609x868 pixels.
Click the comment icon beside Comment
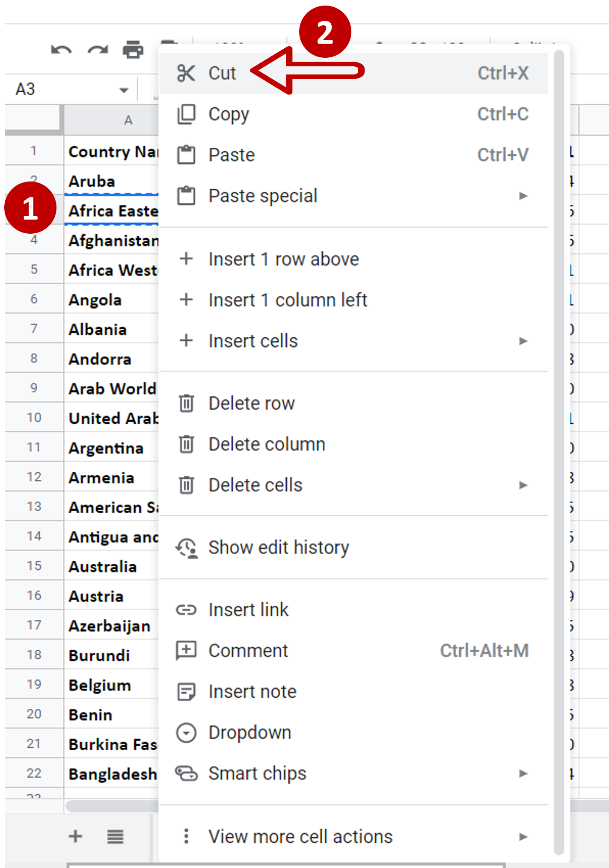tap(186, 651)
